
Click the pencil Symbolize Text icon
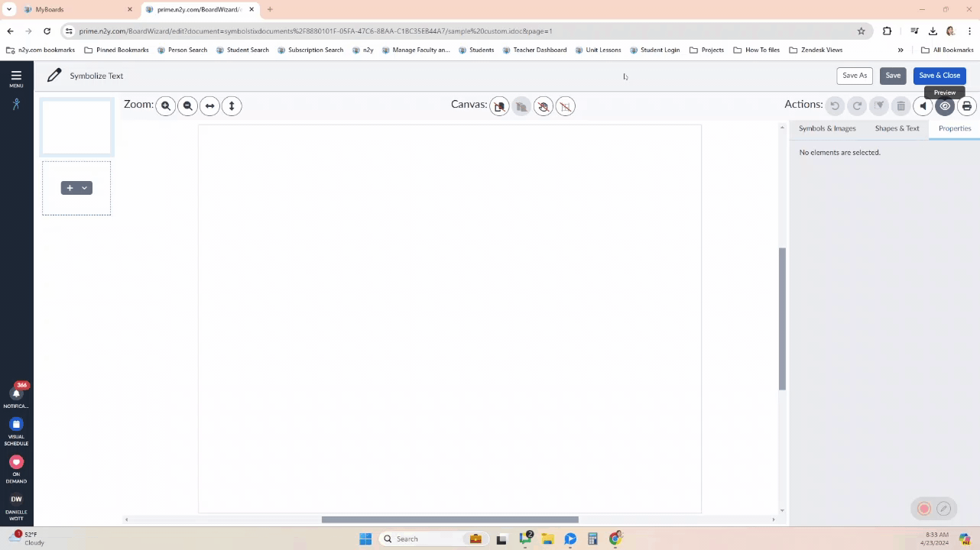[54, 76]
